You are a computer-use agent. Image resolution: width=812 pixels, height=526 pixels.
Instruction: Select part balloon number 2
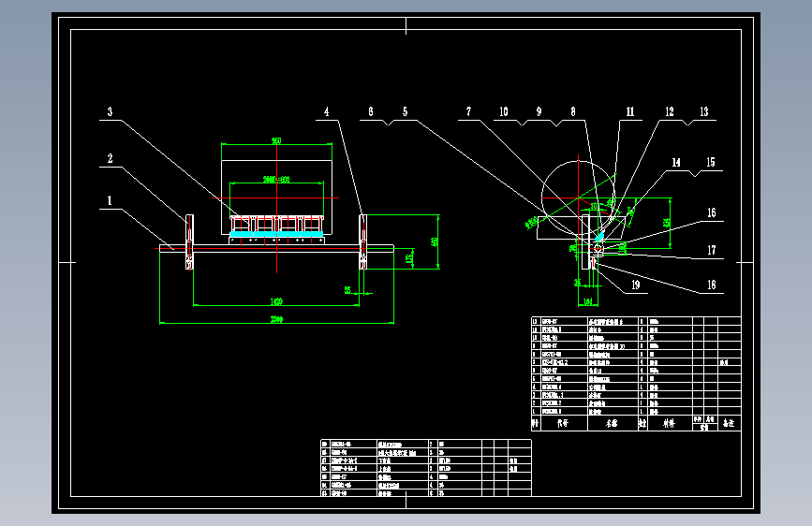pyautogui.click(x=110, y=158)
